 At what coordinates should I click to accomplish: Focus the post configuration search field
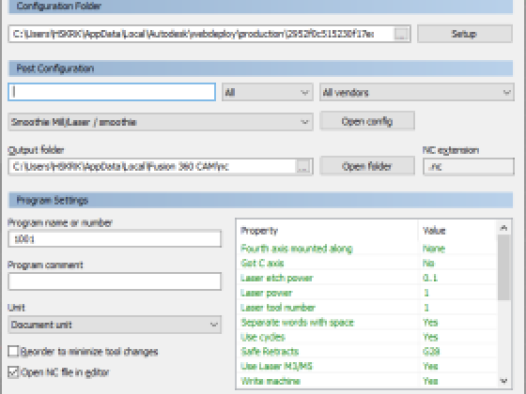112,92
